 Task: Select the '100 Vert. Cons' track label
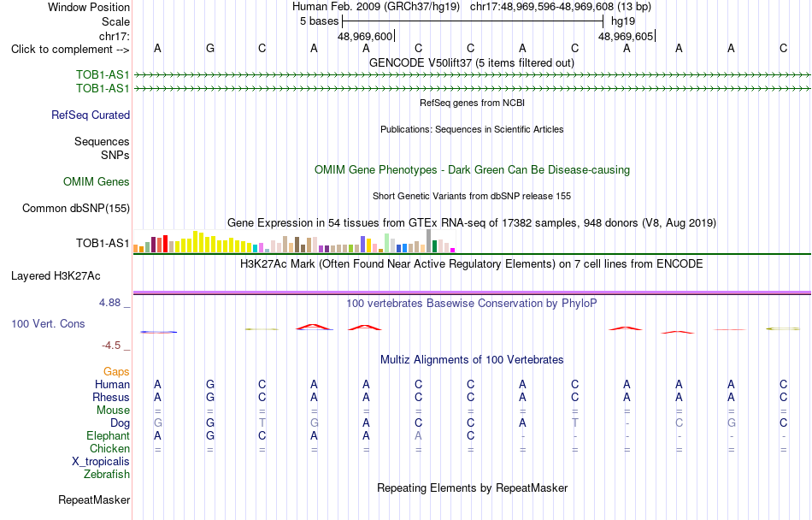[x=48, y=323]
